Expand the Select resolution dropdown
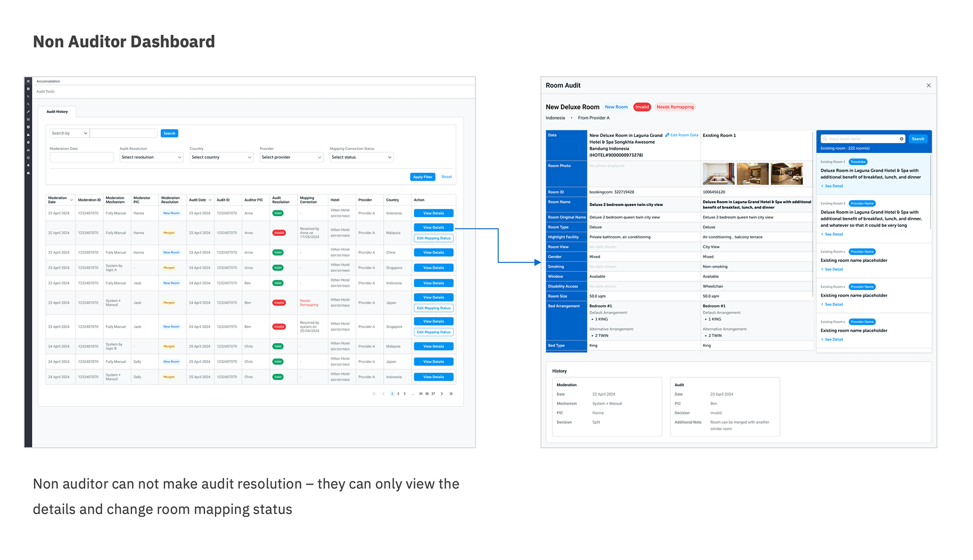 click(x=151, y=157)
